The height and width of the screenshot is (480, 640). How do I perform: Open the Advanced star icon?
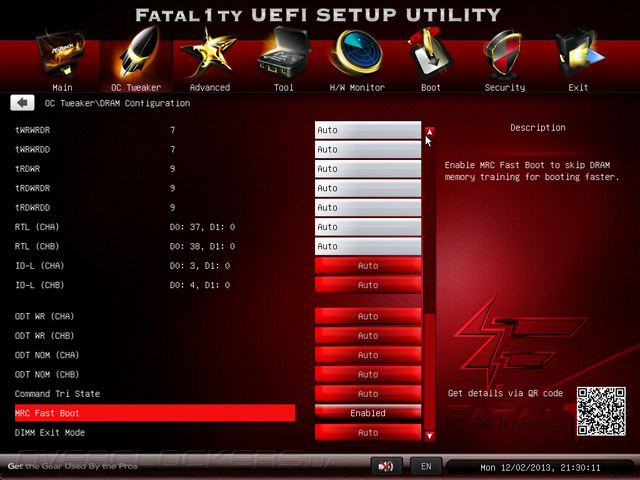pos(209,53)
